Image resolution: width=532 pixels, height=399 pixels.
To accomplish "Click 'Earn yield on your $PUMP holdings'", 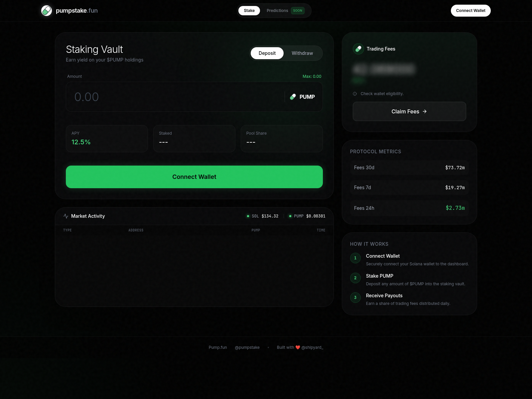I will [105, 60].
